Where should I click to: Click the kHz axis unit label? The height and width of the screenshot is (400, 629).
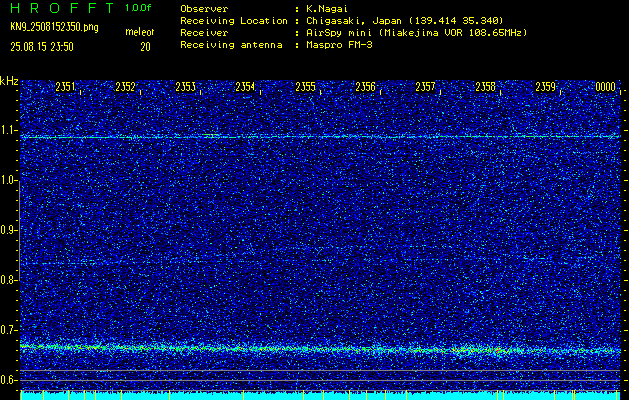pos(9,81)
